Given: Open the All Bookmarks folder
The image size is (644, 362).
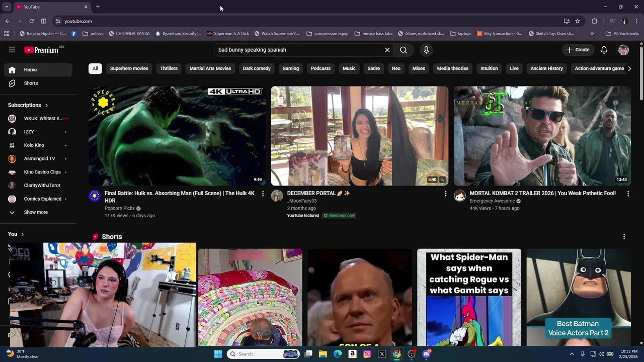Looking at the screenshot, I should pyautogui.click(x=622, y=34).
